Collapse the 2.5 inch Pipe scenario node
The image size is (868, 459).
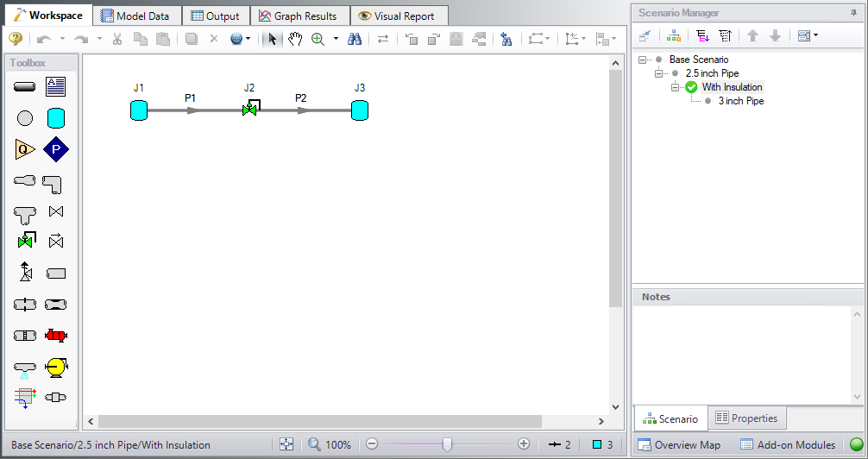coord(660,73)
